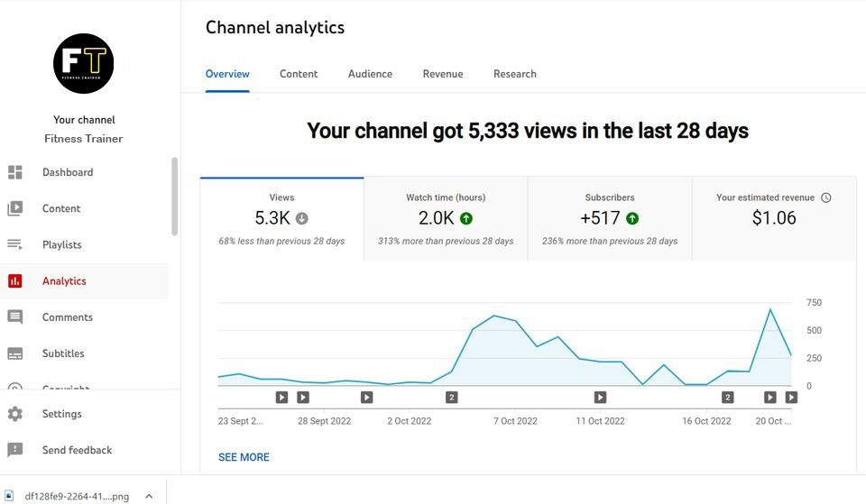Select the Views metric card
The width and height of the screenshot is (866, 504).
[281, 218]
